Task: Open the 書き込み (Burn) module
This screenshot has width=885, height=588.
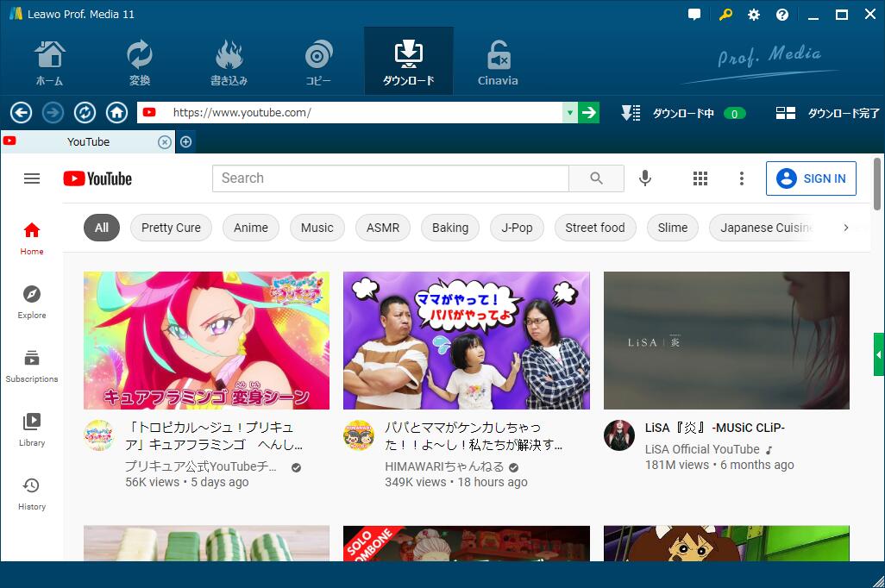Action: point(229,60)
